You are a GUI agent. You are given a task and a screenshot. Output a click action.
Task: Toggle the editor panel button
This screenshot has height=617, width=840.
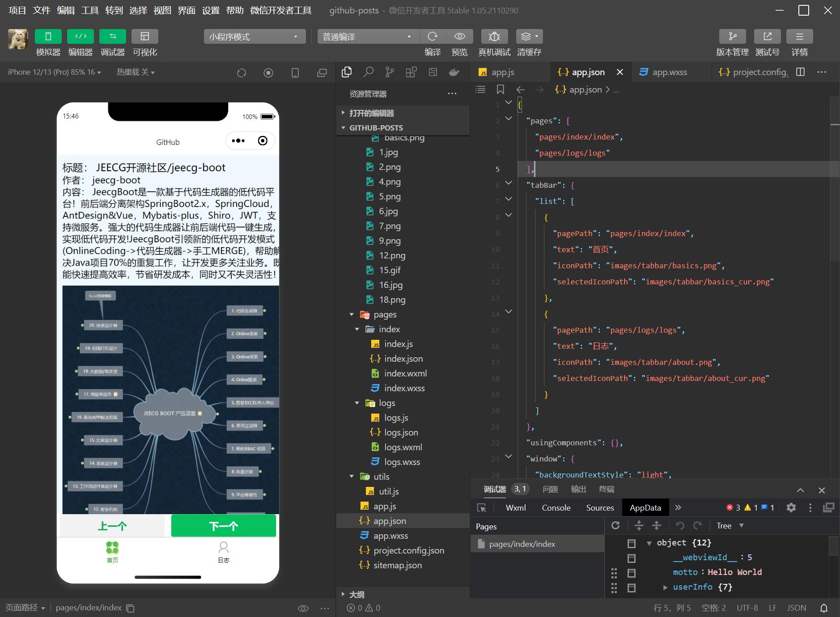point(81,37)
